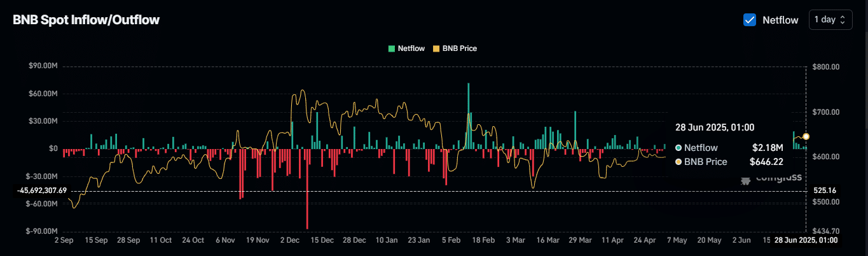Click the 3 Mar date axis label
The image size is (868, 256).
[x=516, y=241]
